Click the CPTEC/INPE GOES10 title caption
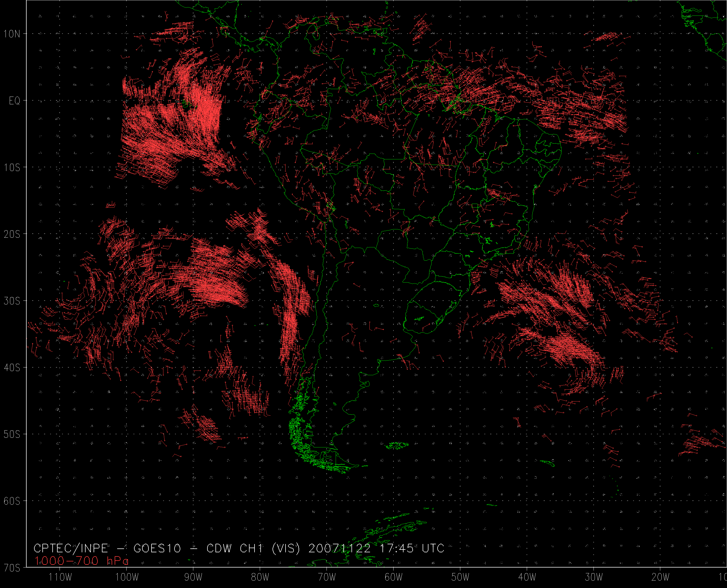The image size is (727, 588). pyautogui.click(x=239, y=548)
